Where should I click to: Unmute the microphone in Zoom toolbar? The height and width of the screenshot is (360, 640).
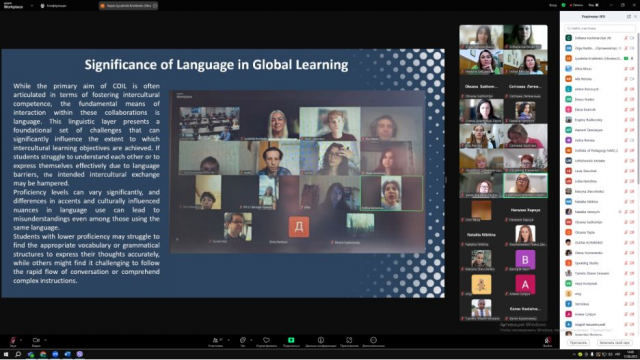(x=13, y=340)
